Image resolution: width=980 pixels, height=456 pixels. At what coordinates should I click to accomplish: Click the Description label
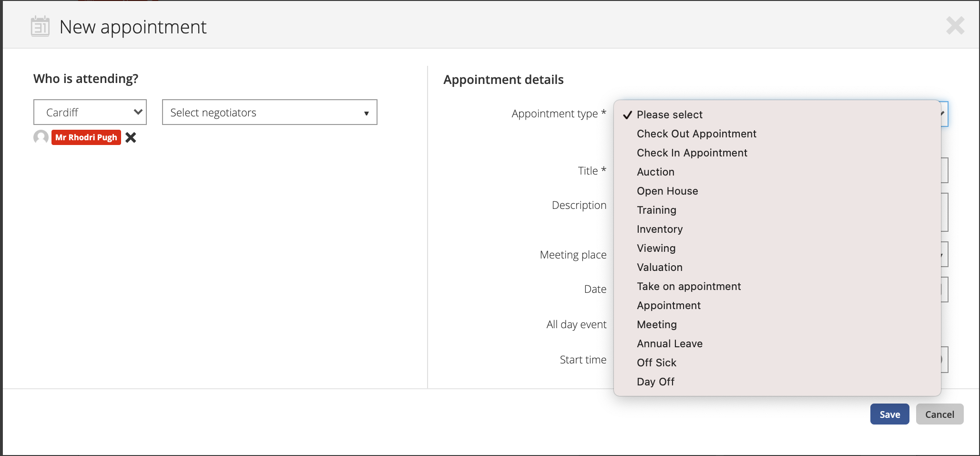[579, 205]
